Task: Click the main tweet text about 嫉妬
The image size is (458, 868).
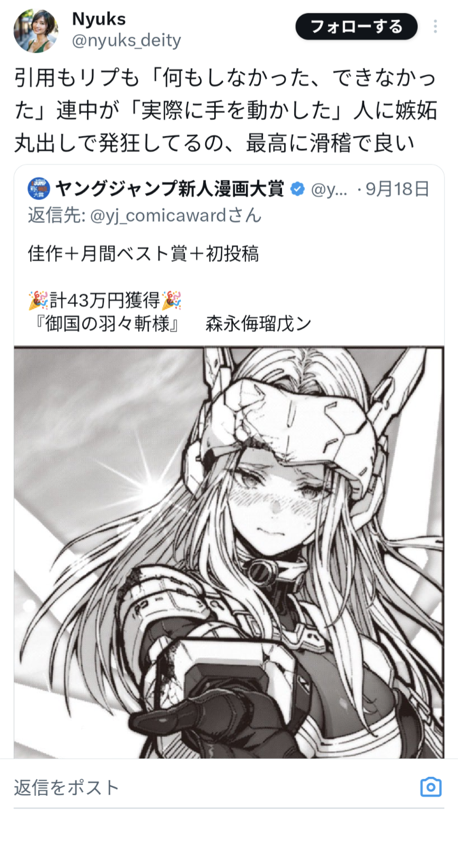Action: (226, 110)
